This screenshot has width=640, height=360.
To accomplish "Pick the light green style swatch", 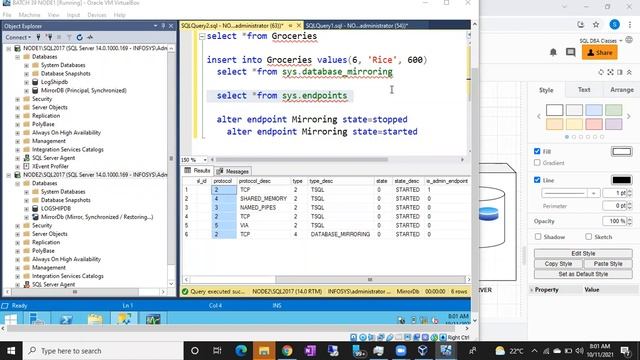I will (613, 110).
